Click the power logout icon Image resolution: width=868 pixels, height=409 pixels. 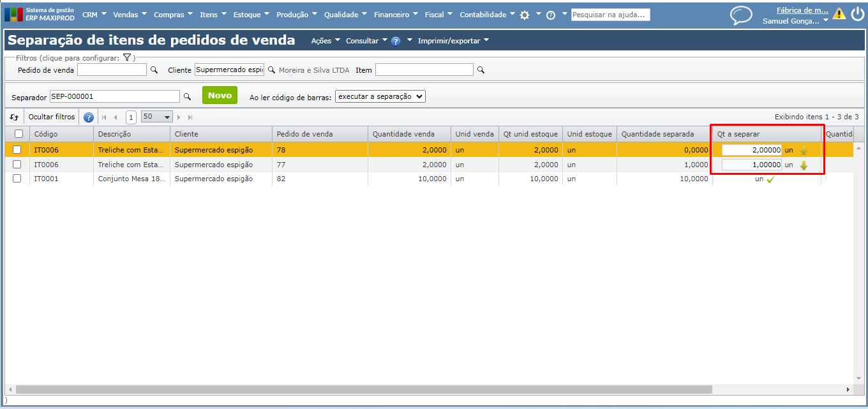(857, 14)
